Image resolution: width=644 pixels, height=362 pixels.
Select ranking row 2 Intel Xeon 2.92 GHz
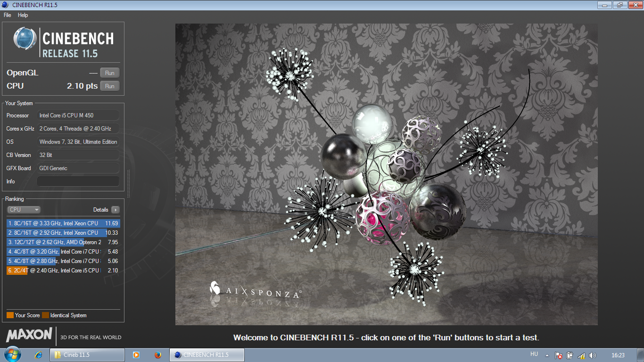[63, 233]
